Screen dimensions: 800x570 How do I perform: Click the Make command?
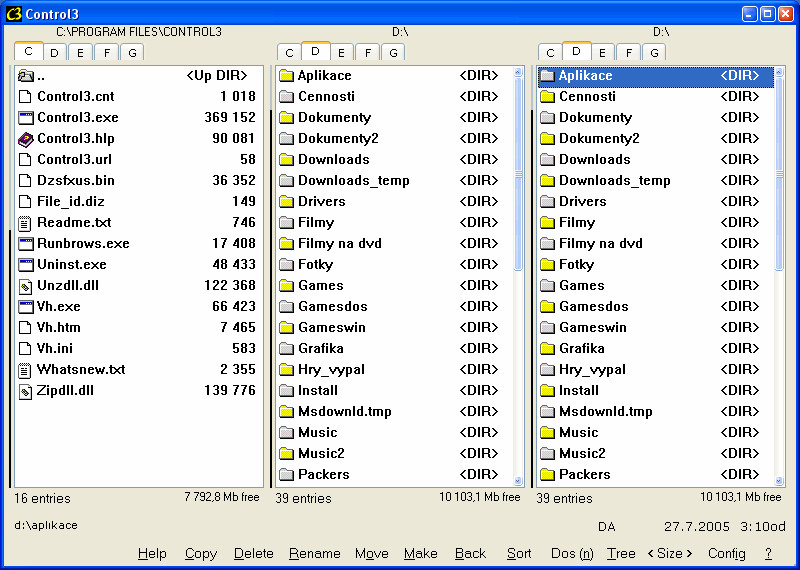coord(420,554)
